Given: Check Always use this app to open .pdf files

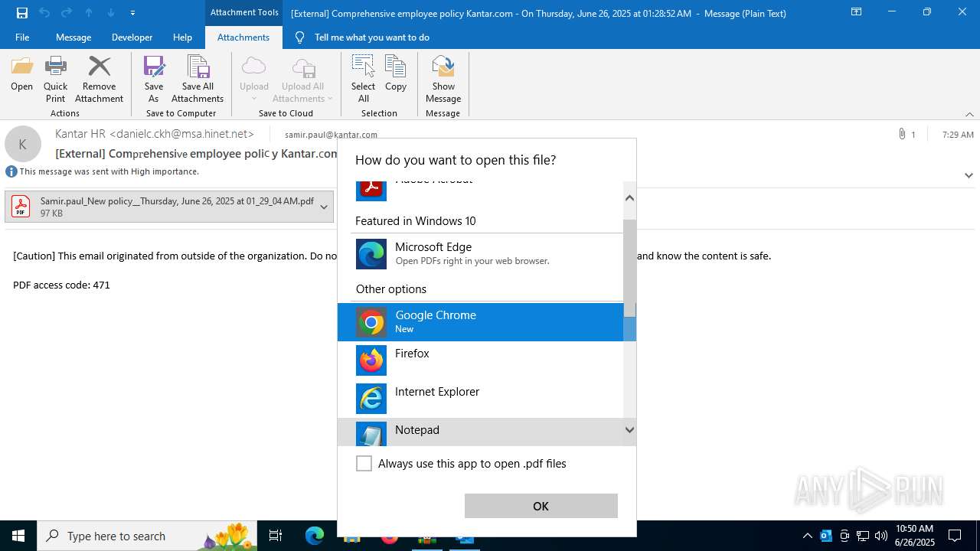Looking at the screenshot, I should point(364,464).
